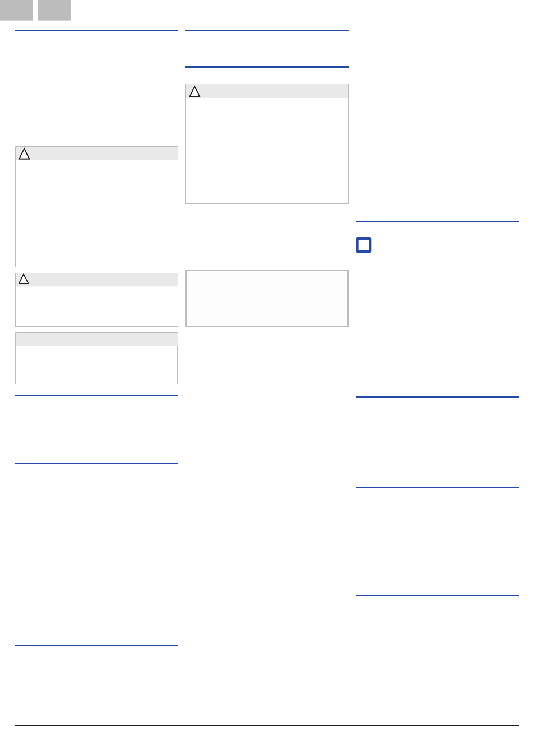
Task: Click the warning triangle in the middle-column box
Action: (194, 92)
